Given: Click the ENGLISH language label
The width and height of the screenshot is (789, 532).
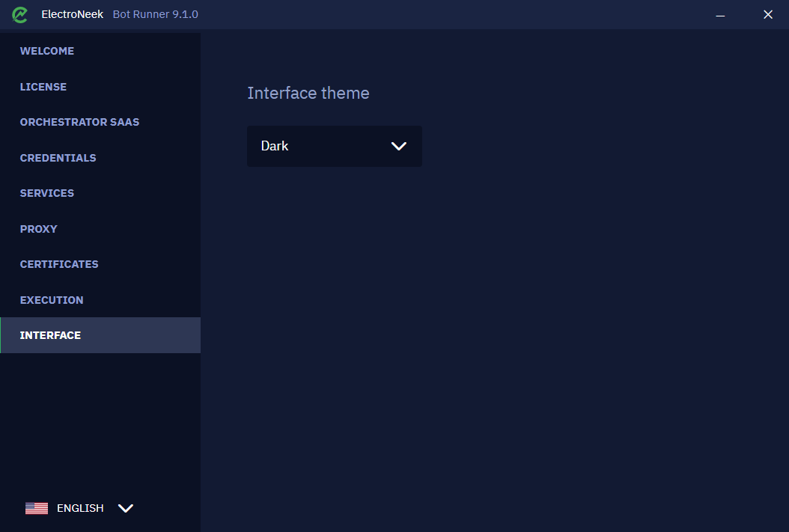Looking at the screenshot, I should (x=80, y=508).
